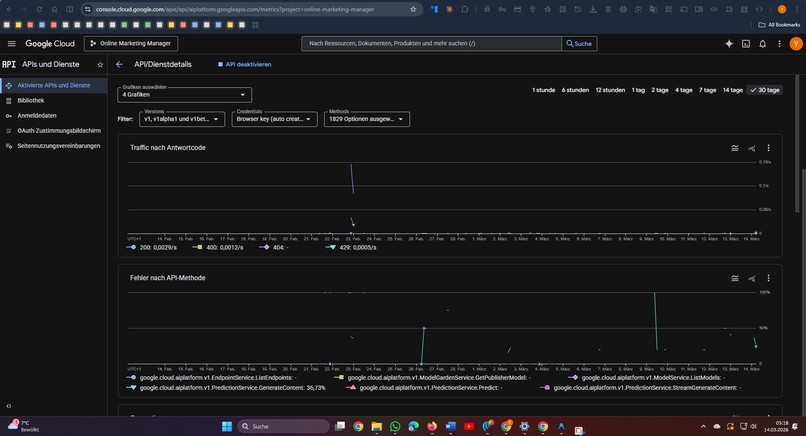
Task: Open the All Bookmarks folder
Action: (x=779, y=25)
